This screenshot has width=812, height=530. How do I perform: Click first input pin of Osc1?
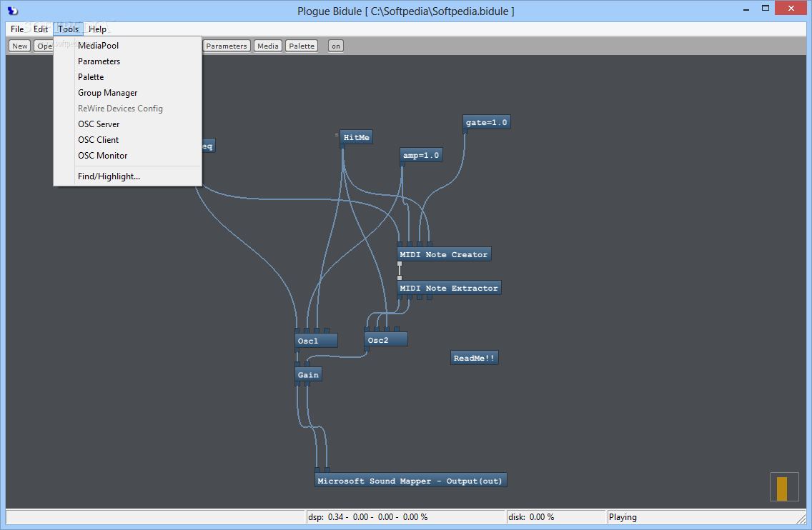tap(297, 331)
